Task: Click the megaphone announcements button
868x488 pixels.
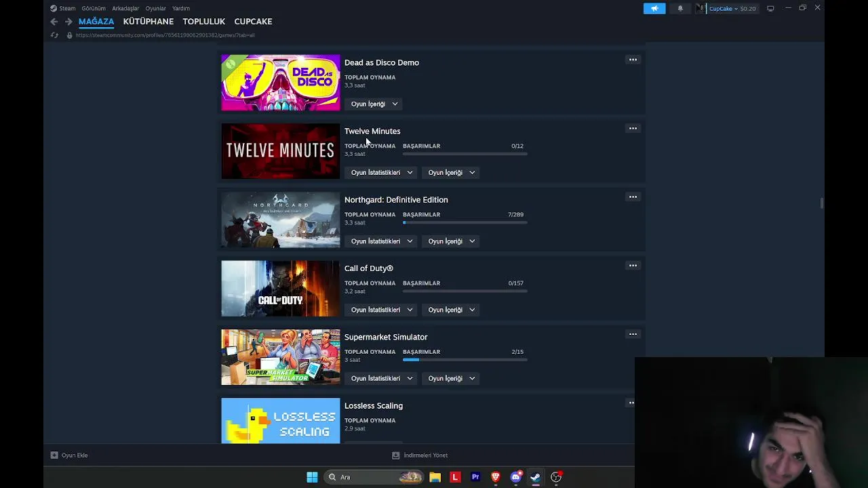Action: coord(654,8)
